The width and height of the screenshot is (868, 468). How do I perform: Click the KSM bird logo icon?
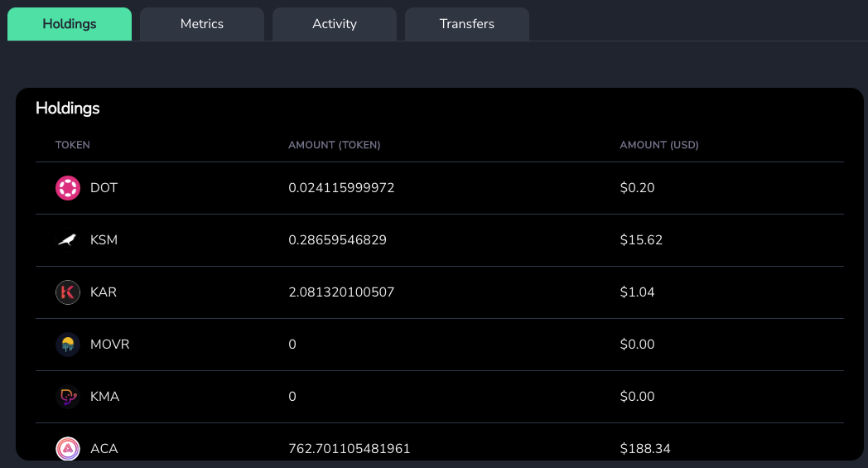click(x=68, y=240)
